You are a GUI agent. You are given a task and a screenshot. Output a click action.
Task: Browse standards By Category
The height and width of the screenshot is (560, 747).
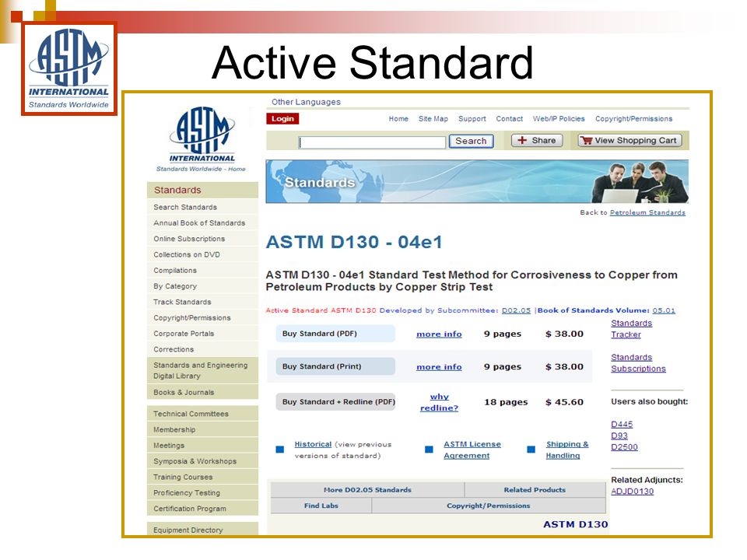pyautogui.click(x=202, y=286)
